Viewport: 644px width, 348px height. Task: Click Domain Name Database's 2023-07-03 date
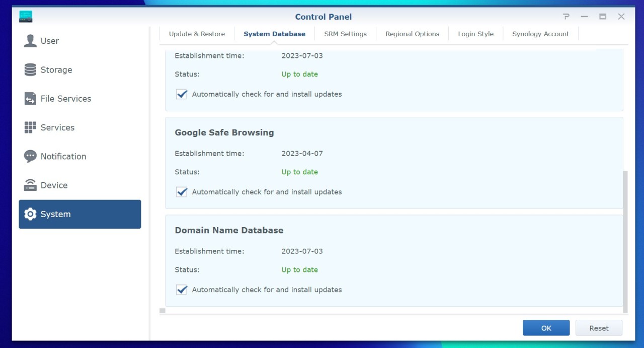pyautogui.click(x=302, y=251)
